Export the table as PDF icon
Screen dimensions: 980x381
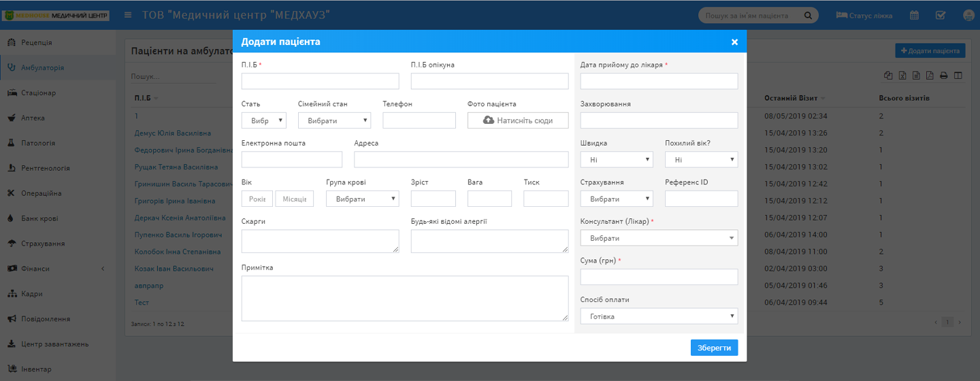(x=930, y=76)
